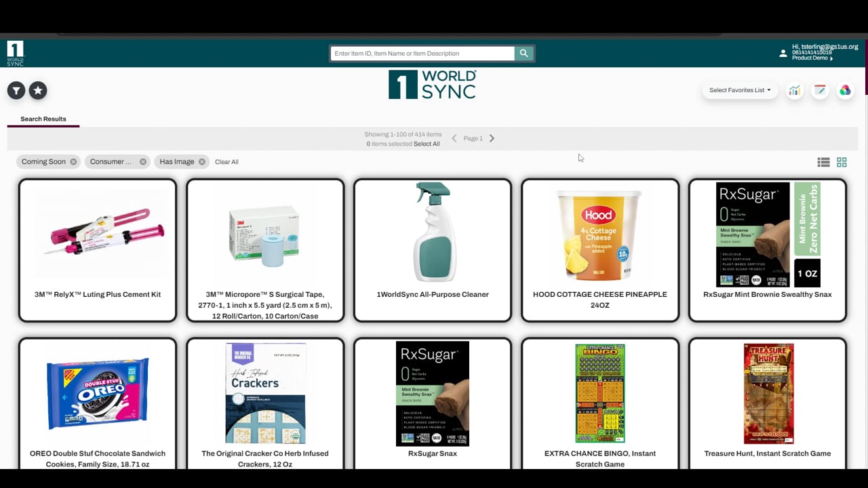Open the RxSugar Mint Brownie Swealthy Snax thumbnail
Screen dimensions: 868x488
point(768,235)
